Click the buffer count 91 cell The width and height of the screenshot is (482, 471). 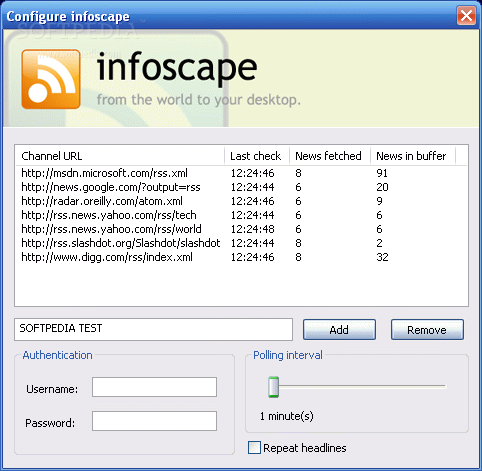(382, 173)
